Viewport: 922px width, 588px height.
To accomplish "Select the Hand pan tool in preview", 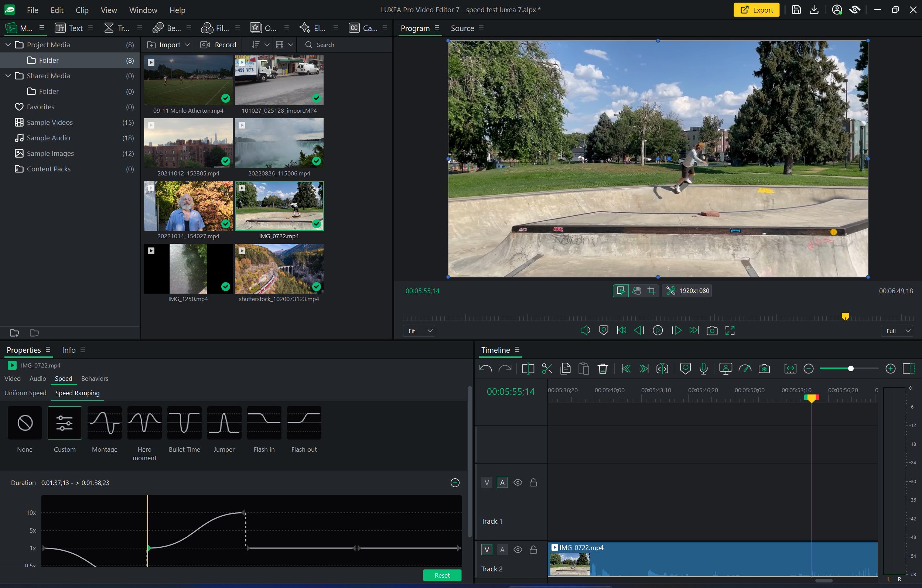I will [x=636, y=291].
